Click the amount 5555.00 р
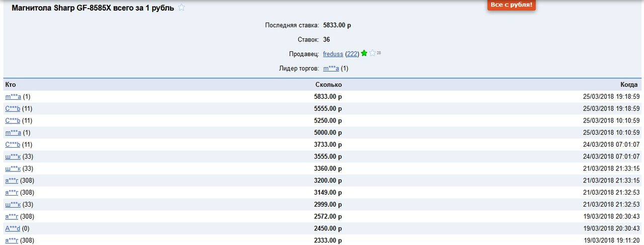Screen dimensions: 644x245 pyautogui.click(x=328, y=109)
